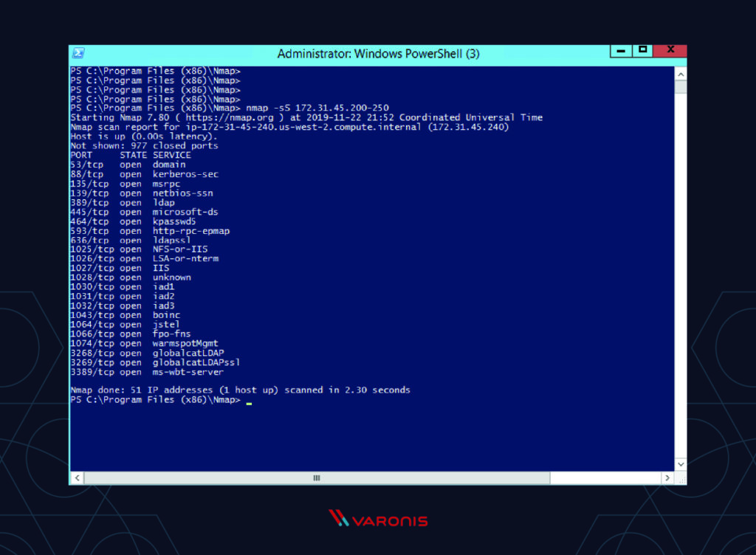Click the scroll-down arrow on the vertical scrollbar
This screenshot has height=555, width=756.
pyautogui.click(x=680, y=463)
